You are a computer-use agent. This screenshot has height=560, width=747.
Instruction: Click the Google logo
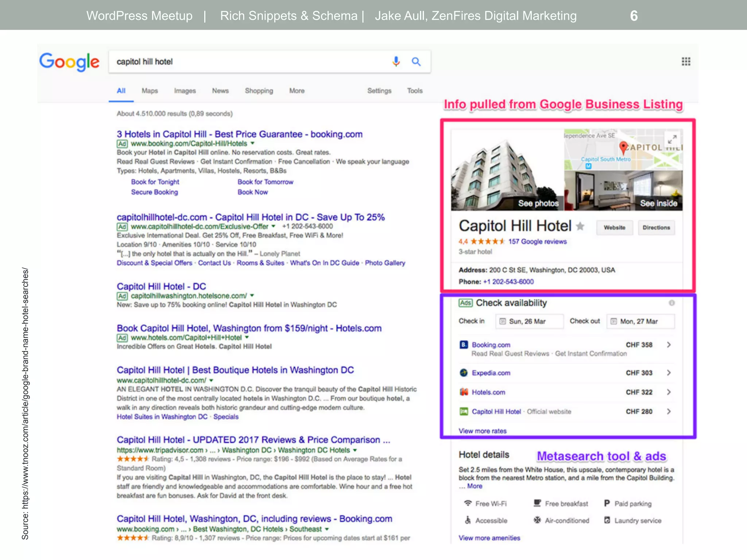(x=69, y=62)
